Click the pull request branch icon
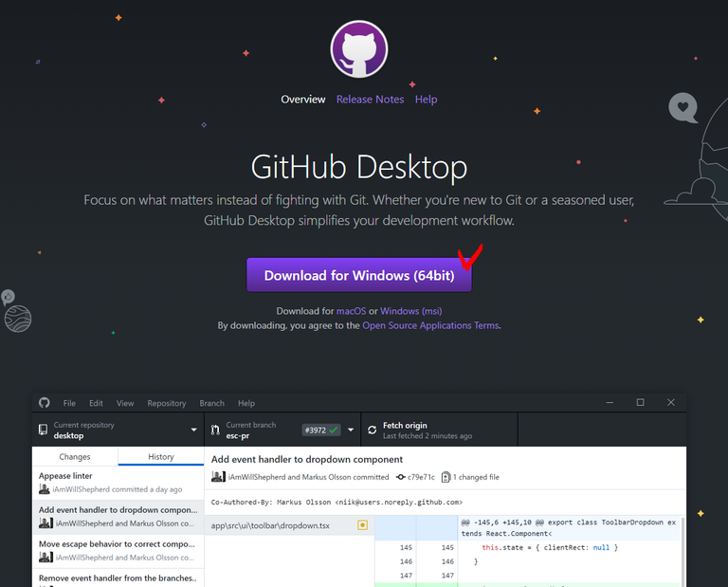 215,430
